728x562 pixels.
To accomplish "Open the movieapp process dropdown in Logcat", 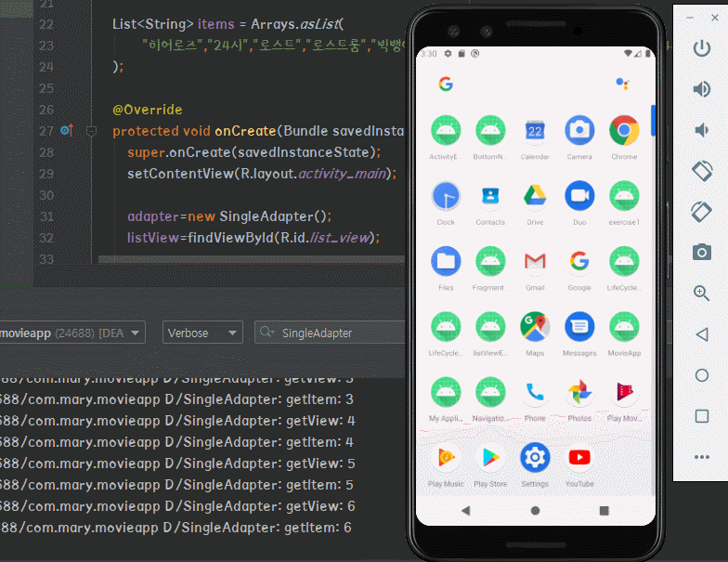I will click(x=72, y=333).
